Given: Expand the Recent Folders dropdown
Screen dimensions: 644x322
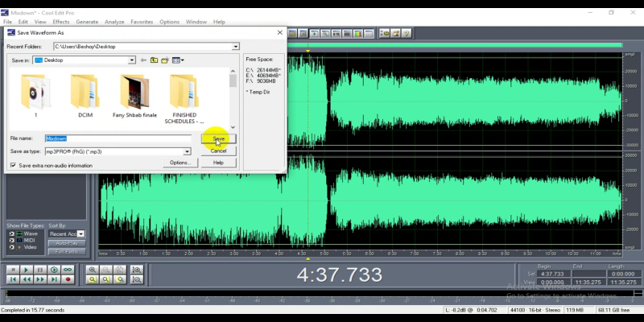Looking at the screenshot, I should [235, 47].
